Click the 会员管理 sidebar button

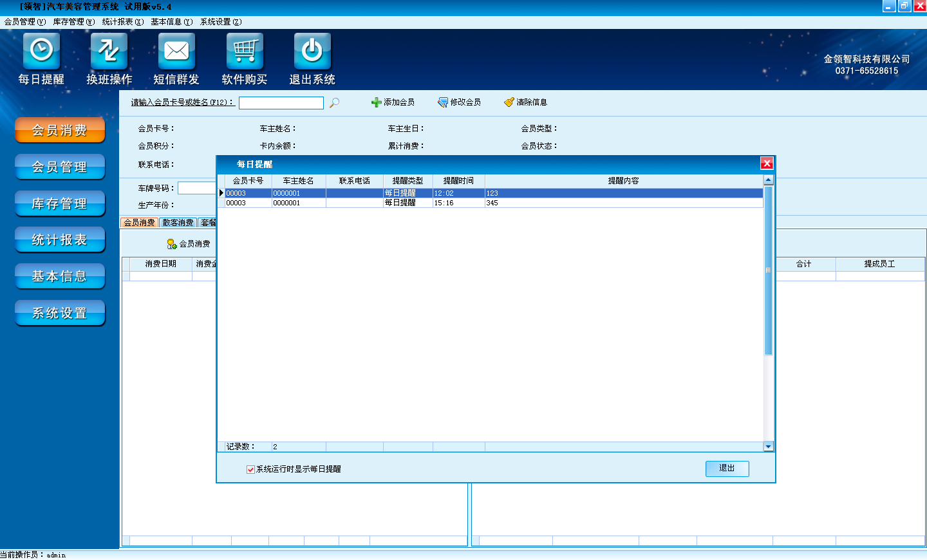(x=60, y=167)
